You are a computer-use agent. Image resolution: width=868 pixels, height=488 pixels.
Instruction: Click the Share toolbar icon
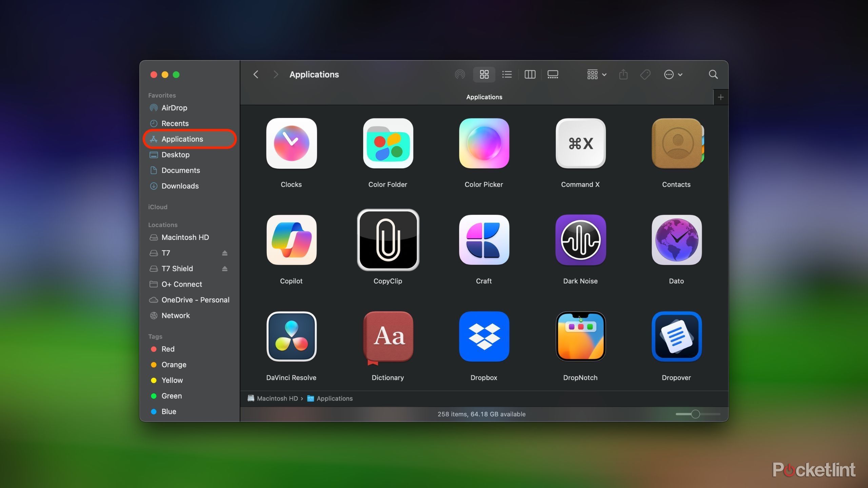coord(623,75)
